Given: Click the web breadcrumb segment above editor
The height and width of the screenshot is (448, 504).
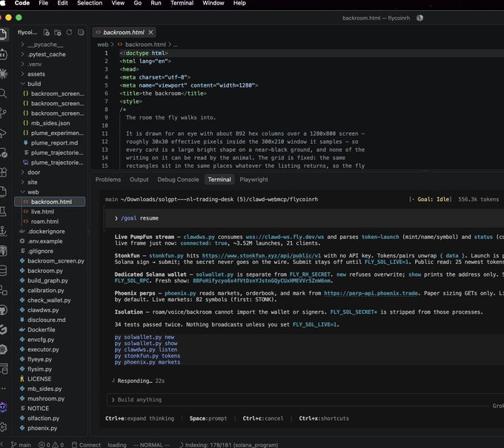Looking at the screenshot, I should coord(103,45).
